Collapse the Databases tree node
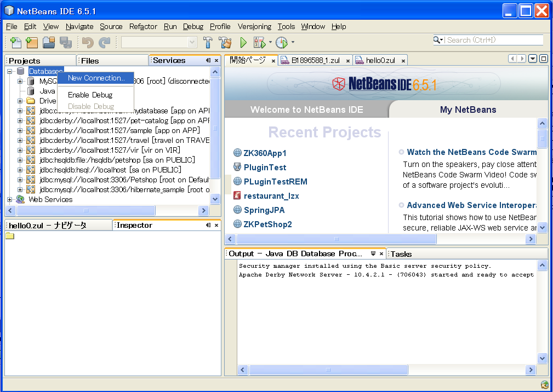 point(10,72)
